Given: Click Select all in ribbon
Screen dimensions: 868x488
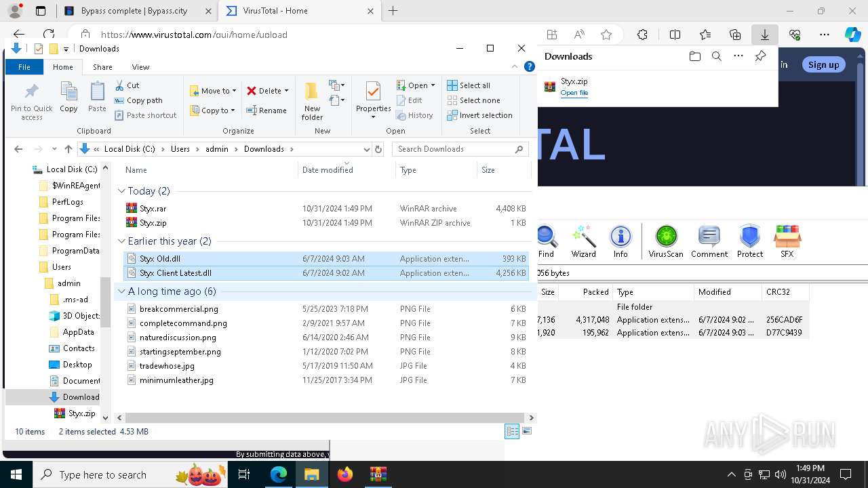Looking at the screenshot, I should [x=469, y=85].
